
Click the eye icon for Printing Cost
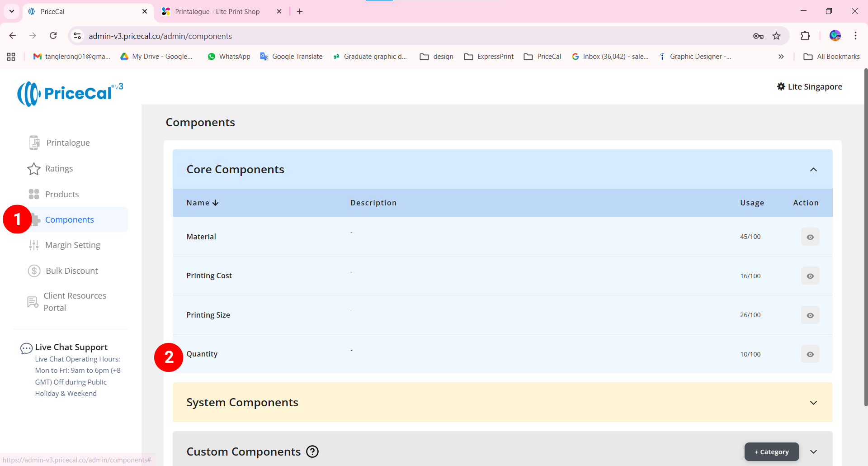coord(810,276)
